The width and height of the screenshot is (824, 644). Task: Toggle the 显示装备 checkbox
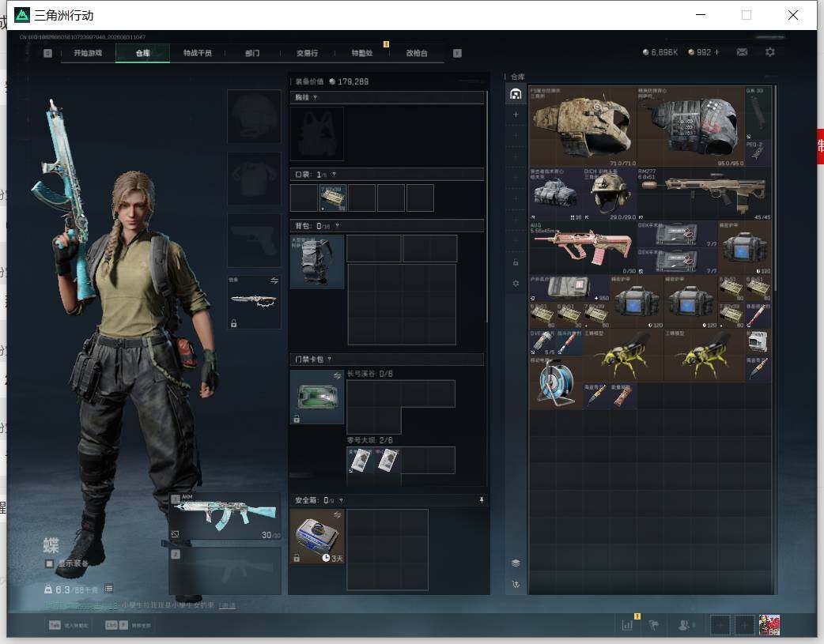tap(49, 563)
